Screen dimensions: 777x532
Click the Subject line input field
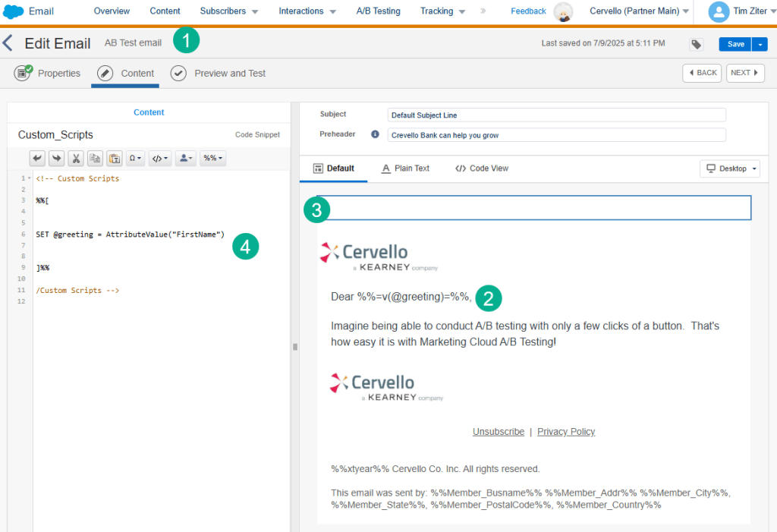click(556, 115)
